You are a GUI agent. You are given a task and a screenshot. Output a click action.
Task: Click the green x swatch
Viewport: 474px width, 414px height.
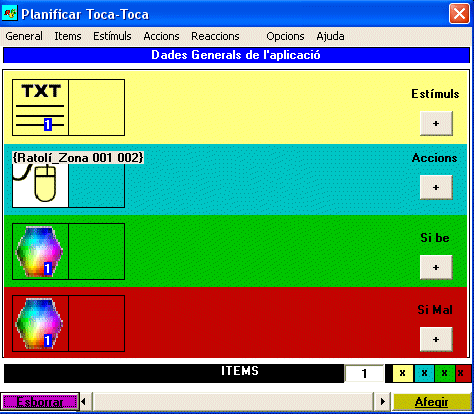pos(445,373)
